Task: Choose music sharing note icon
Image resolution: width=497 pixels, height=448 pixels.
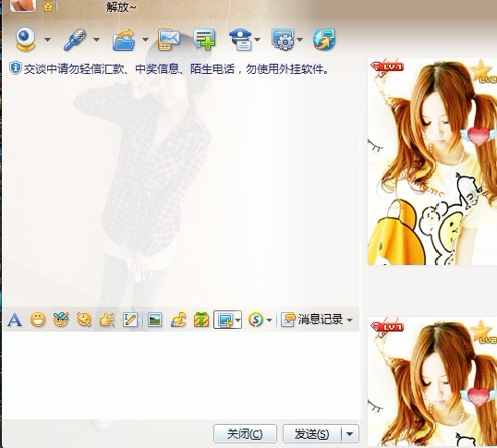Action: pyautogui.click(x=177, y=320)
